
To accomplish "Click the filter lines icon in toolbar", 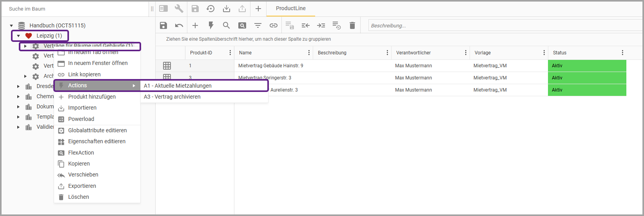I will tap(258, 25).
